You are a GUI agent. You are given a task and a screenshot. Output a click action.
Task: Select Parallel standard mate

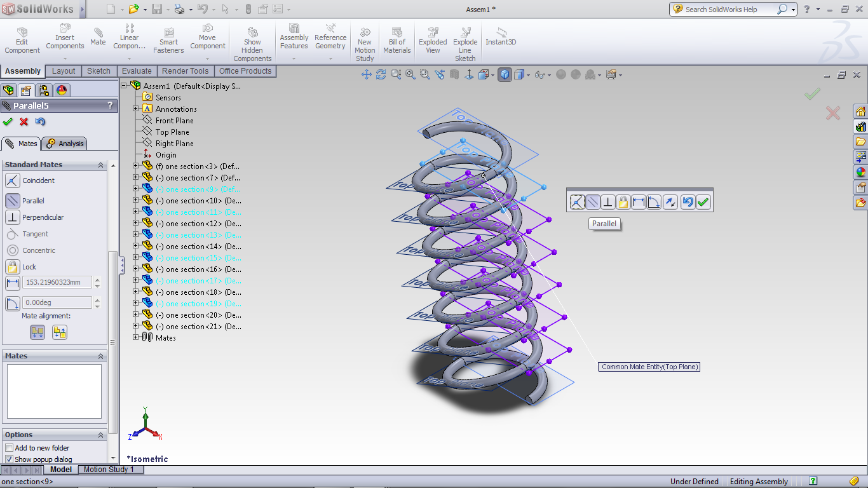tap(25, 201)
